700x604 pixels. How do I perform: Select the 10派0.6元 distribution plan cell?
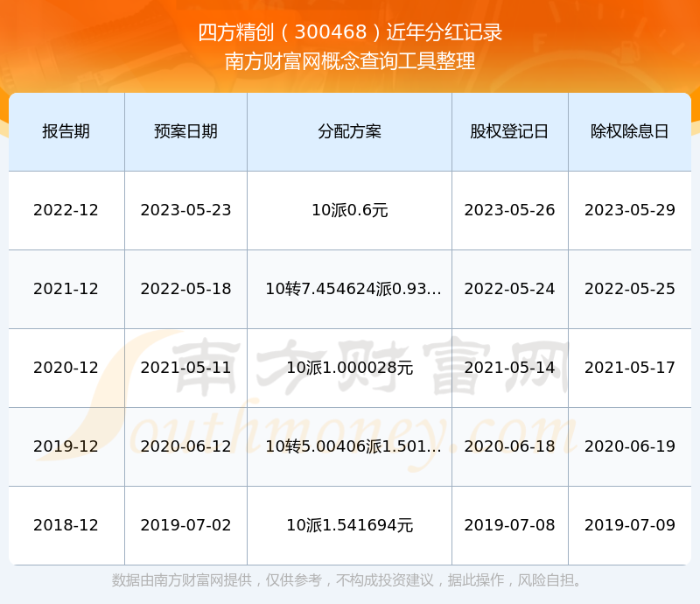[349, 210]
